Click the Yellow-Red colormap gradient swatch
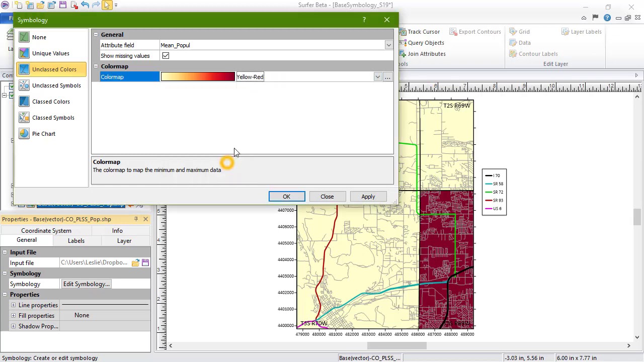Image resolution: width=644 pixels, height=362 pixels. coord(198,77)
